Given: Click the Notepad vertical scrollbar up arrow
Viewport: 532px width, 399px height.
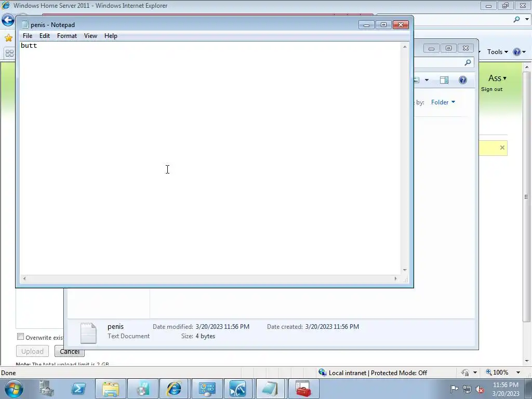Looking at the screenshot, I should click(x=405, y=46).
